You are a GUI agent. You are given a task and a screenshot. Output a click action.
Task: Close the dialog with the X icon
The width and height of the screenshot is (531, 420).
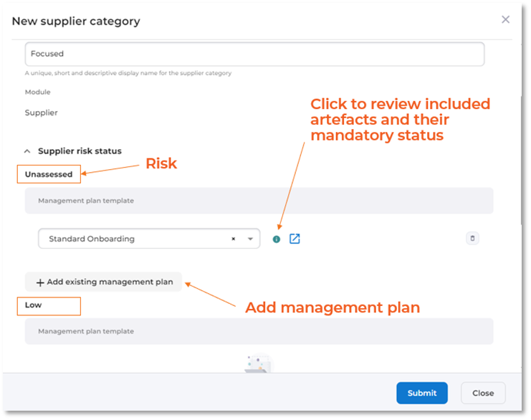coord(505,20)
